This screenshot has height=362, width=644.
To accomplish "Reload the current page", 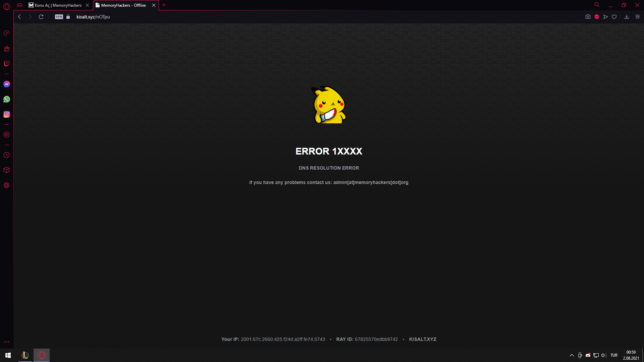I will pyautogui.click(x=41, y=17).
